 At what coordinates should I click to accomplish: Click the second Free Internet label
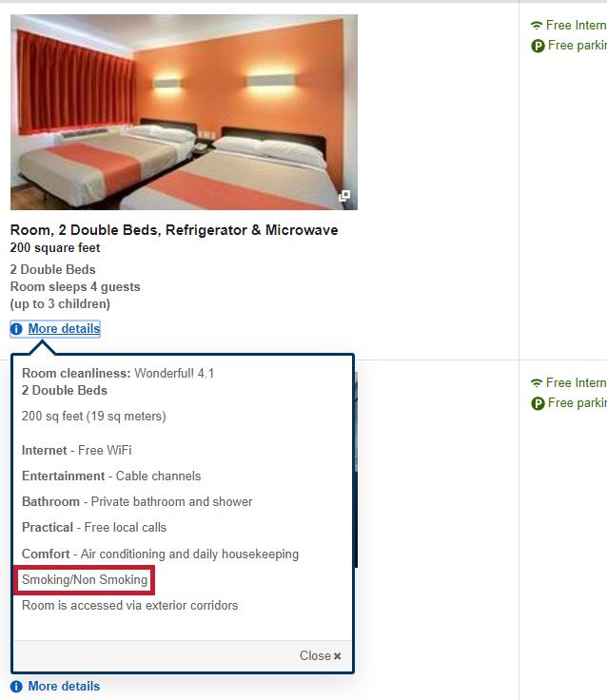(x=577, y=382)
